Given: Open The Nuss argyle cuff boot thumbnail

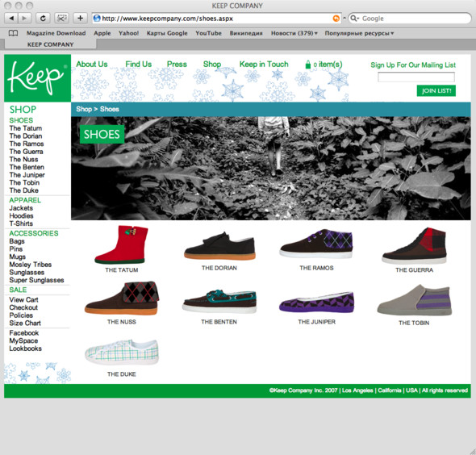Looking at the screenshot, I should (122, 298).
